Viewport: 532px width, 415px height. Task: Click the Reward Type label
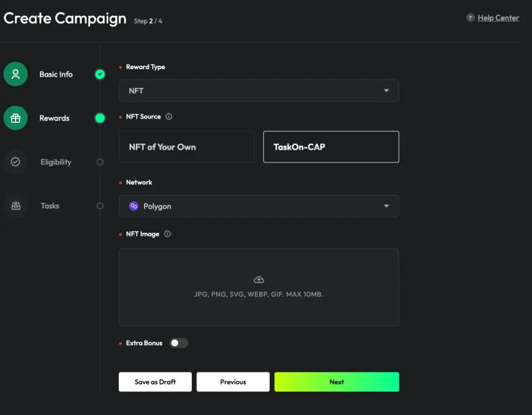pos(146,67)
